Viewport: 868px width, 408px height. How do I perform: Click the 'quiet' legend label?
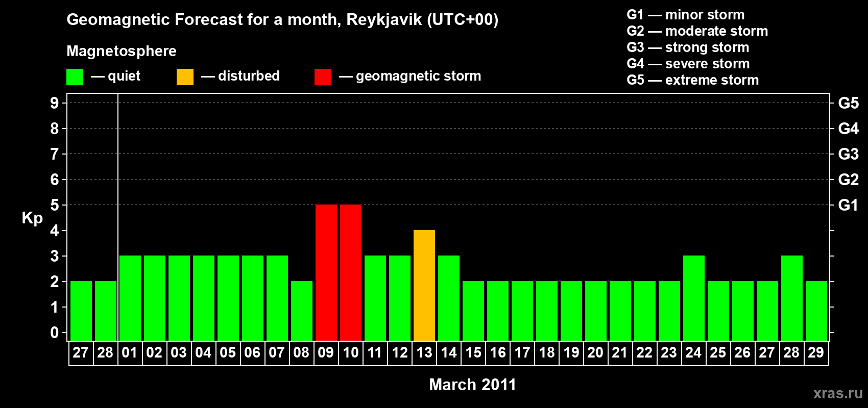click(x=124, y=76)
